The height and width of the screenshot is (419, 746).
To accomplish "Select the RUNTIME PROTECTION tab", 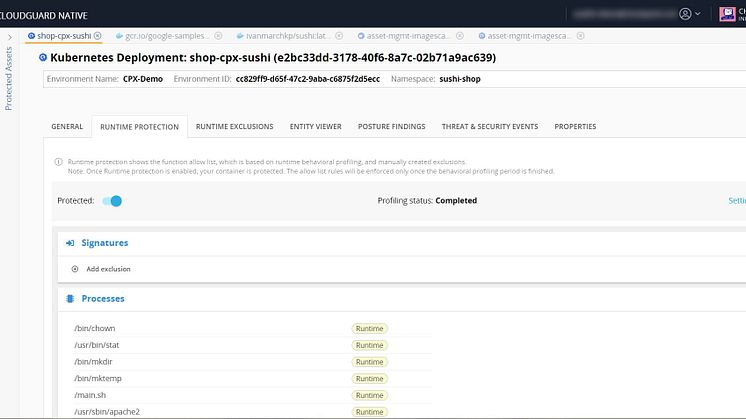I will 139,127.
